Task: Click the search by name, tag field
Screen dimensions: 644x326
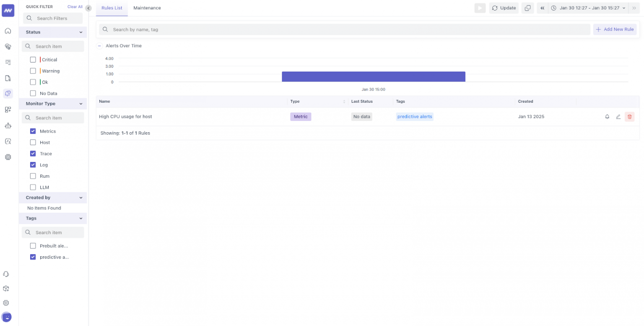Action: [x=293, y=29]
